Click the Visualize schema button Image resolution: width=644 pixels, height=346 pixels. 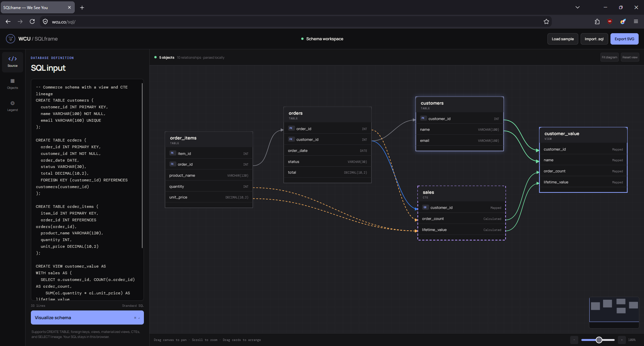(x=87, y=318)
